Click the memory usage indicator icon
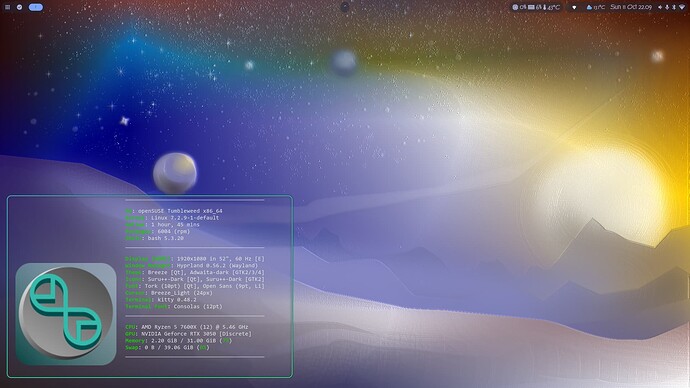This screenshot has width=690, height=388. tap(531, 7)
